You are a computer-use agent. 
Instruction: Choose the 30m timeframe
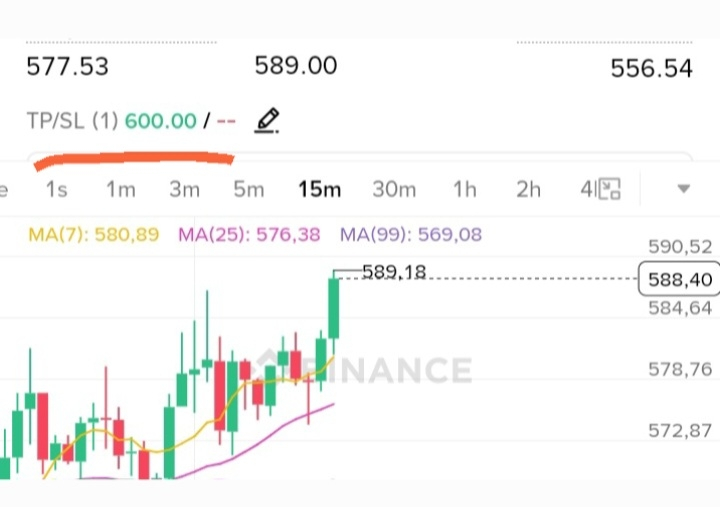[x=394, y=189]
